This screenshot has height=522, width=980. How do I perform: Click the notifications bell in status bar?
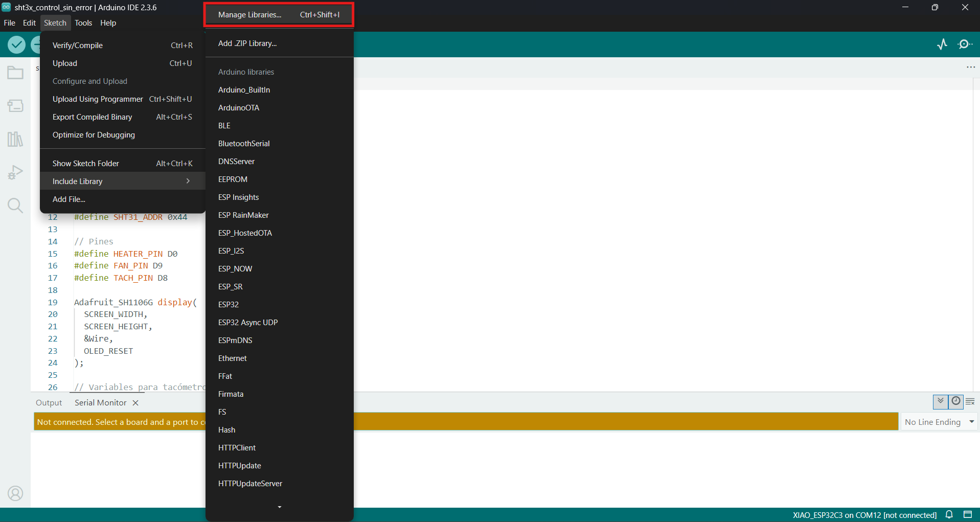(949, 515)
